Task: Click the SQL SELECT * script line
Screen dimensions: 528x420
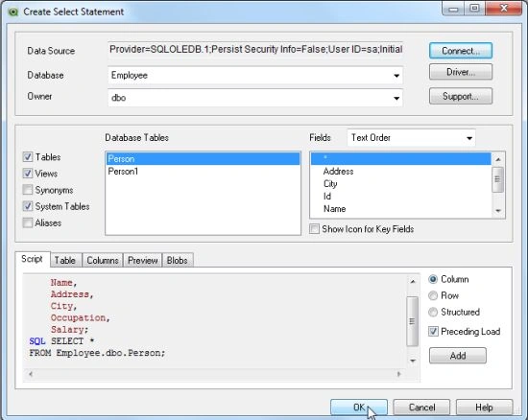Action: (61, 341)
